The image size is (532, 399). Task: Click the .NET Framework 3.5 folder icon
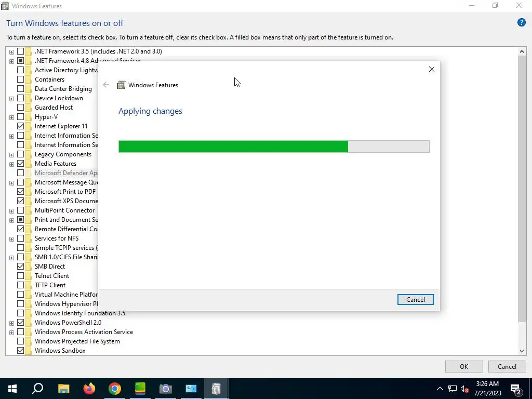[29, 51]
